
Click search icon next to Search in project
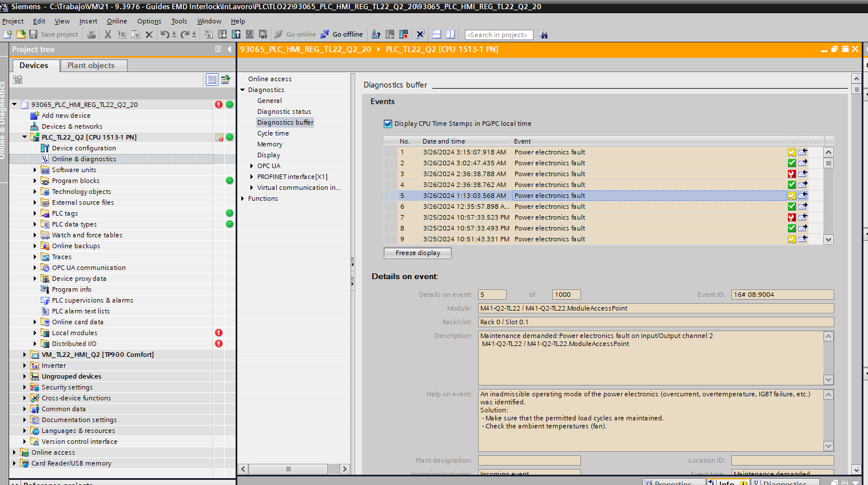[543, 35]
